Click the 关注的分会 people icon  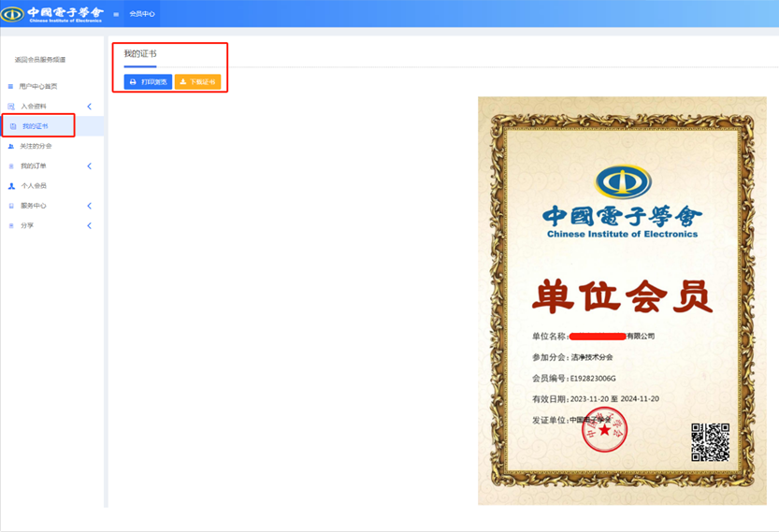click(11, 146)
